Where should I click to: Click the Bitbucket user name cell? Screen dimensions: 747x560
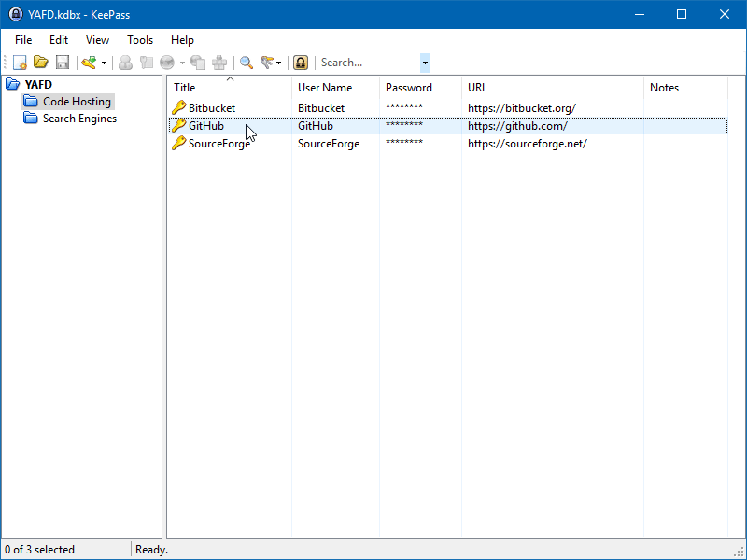point(321,108)
